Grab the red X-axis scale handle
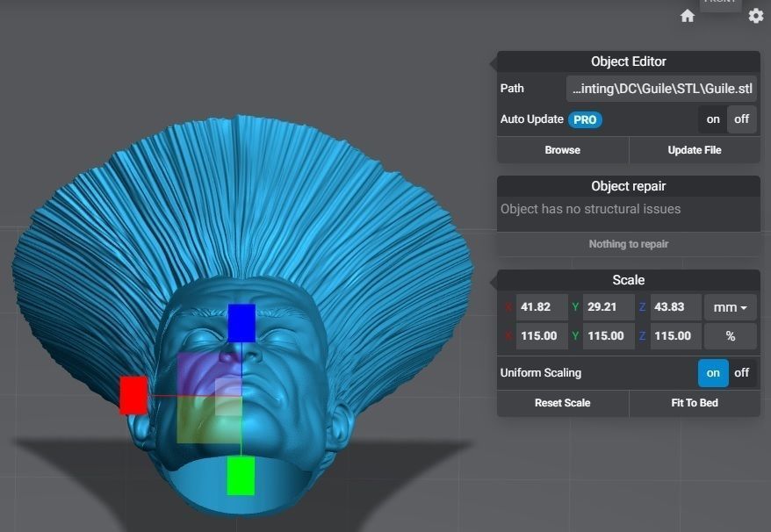771x532 pixels. [133, 395]
